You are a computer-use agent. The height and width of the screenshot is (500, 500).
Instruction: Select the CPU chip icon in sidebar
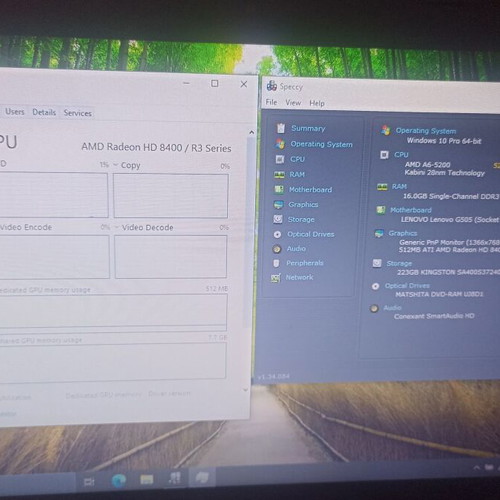[x=280, y=159]
